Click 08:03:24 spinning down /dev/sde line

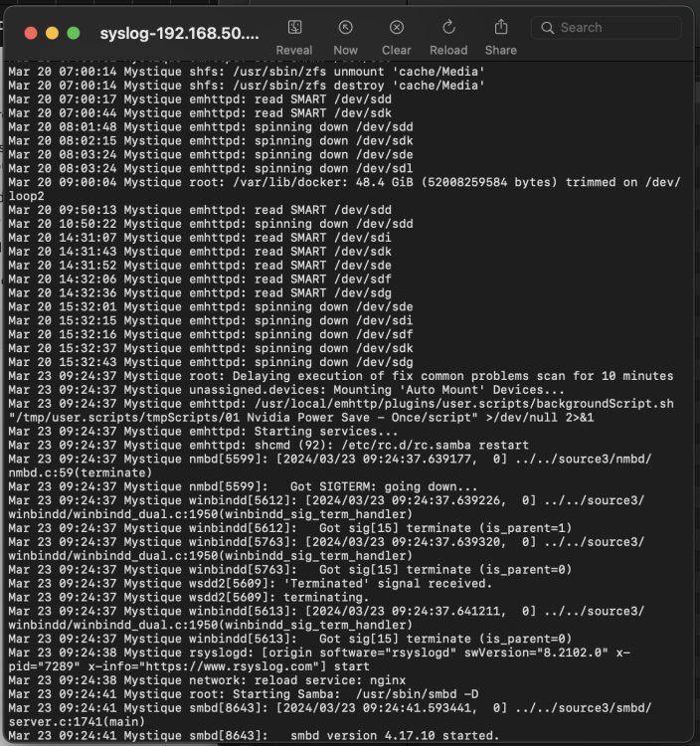211,154
